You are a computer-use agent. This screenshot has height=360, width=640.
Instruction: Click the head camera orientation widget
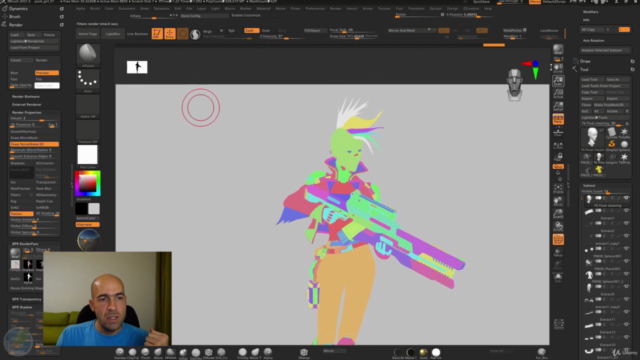coord(515,85)
